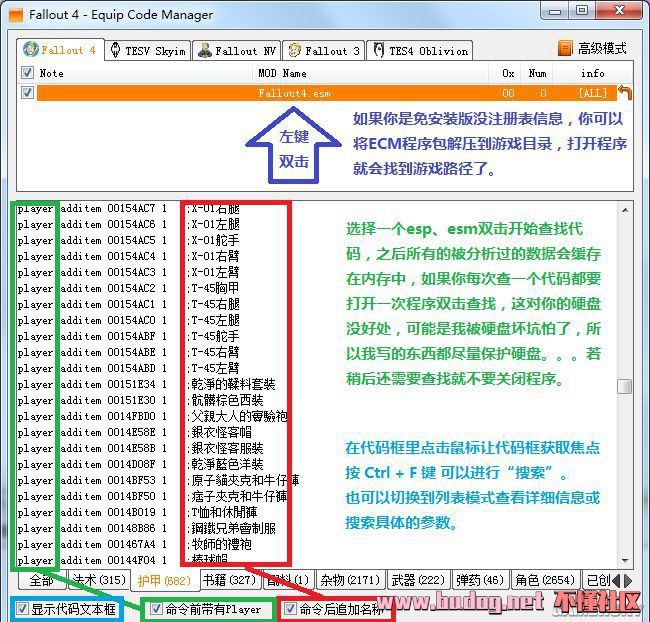
Task: Click code line 00151E34 乾淨的鞣料套裝
Action: coord(146,384)
